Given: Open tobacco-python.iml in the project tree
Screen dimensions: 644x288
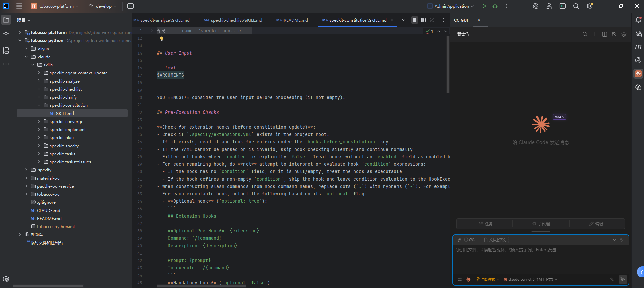Looking at the screenshot, I should pyautogui.click(x=55, y=226).
